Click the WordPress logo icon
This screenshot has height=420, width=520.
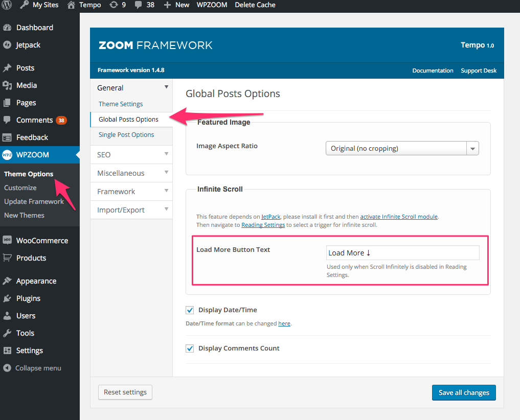click(x=7, y=5)
